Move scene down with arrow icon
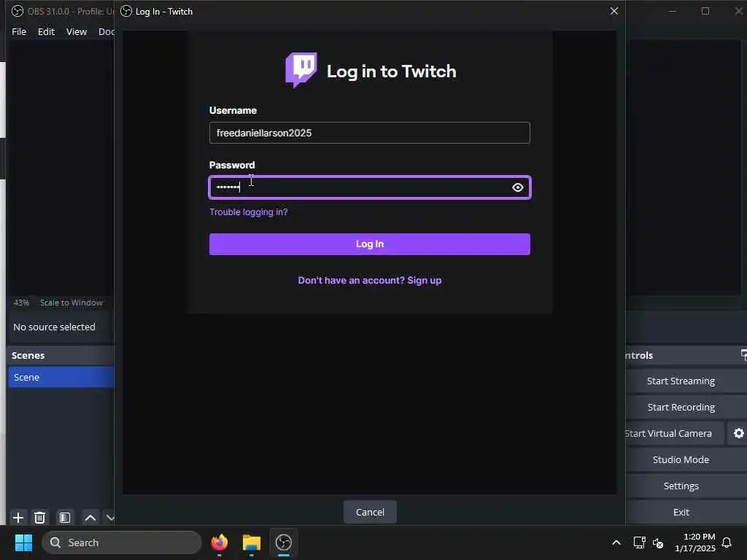This screenshot has width=747, height=560. pos(110,517)
